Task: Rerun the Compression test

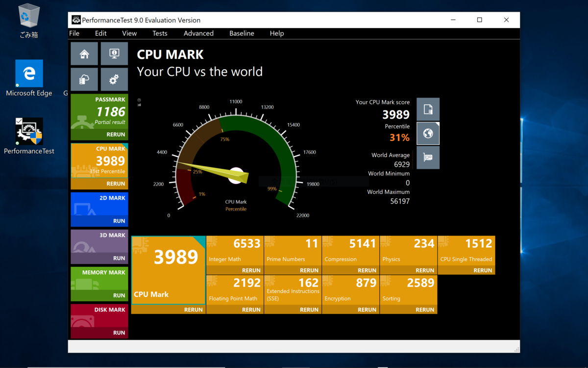Action: (x=367, y=270)
